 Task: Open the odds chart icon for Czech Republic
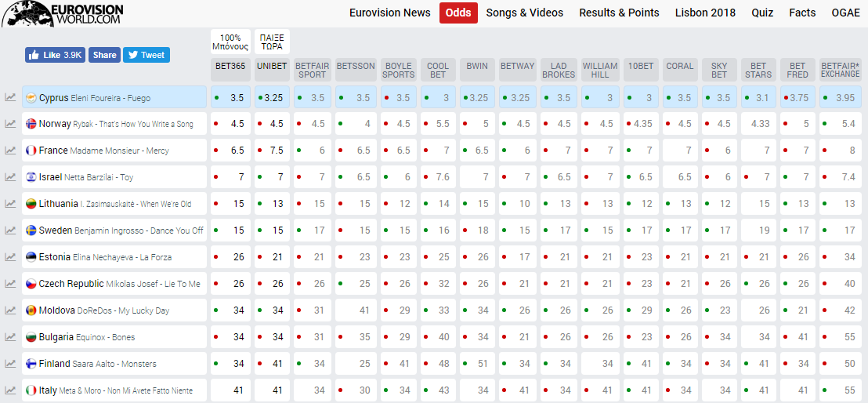pyautogui.click(x=10, y=283)
